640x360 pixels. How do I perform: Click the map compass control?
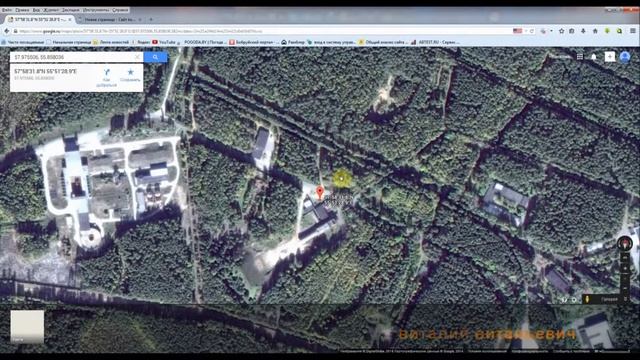[x=624, y=244]
